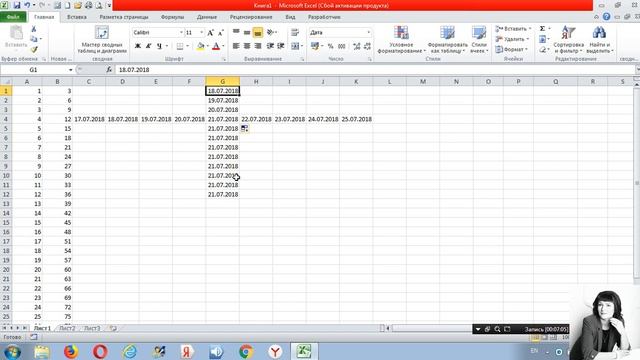The width and height of the screenshot is (640, 360).
Task: Apply percent style to cell
Action: pyautogui.click(x=331, y=46)
